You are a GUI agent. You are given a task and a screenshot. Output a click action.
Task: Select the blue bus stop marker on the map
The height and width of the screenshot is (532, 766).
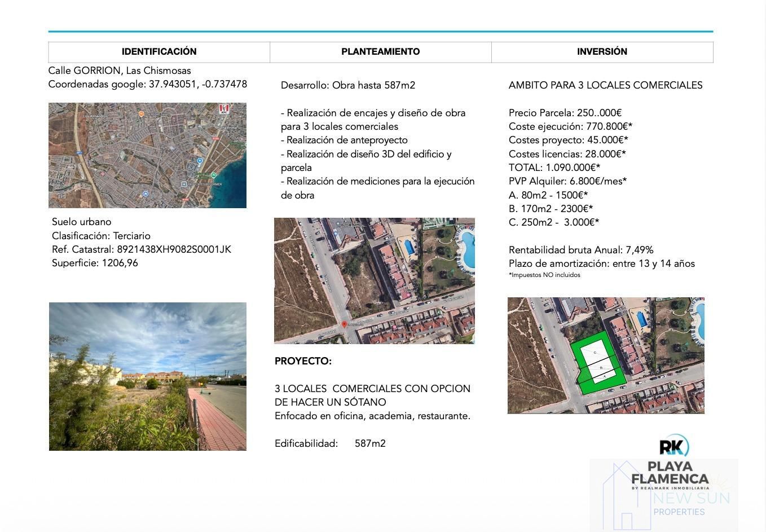click(200, 160)
